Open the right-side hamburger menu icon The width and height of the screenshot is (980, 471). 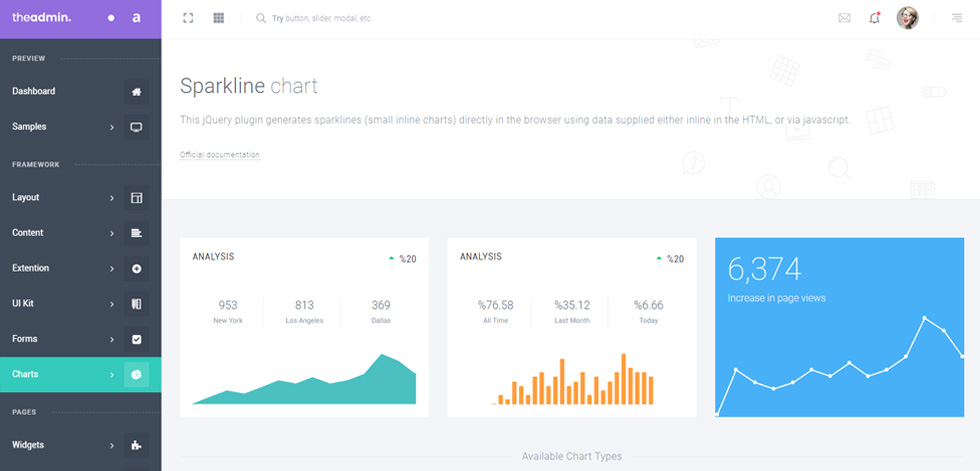[x=957, y=18]
